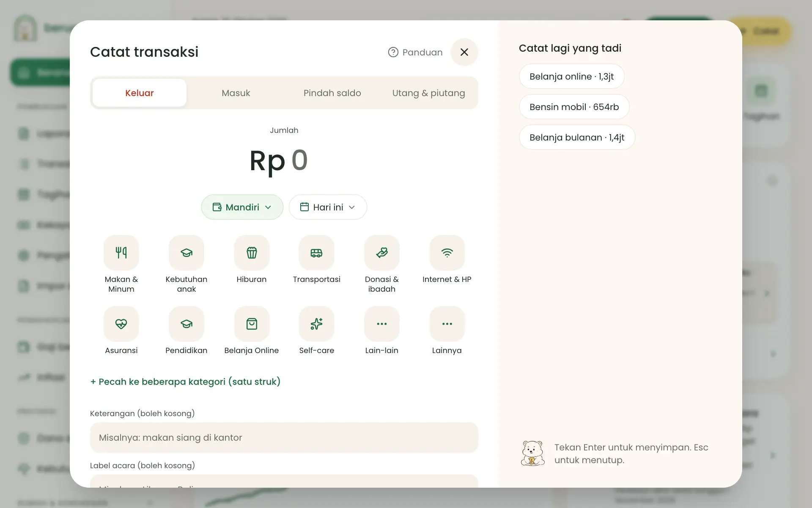The height and width of the screenshot is (508, 812).
Task: Select the Internet & HP wifi icon
Action: [447, 253]
